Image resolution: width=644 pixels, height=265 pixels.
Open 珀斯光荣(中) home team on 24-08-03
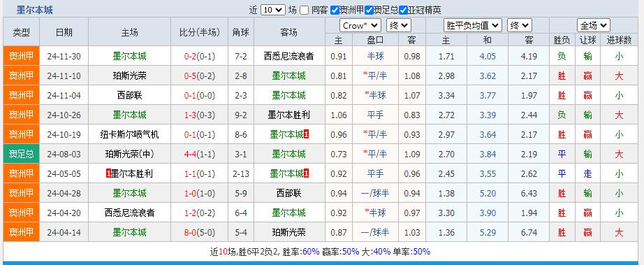[x=129, y=154]
